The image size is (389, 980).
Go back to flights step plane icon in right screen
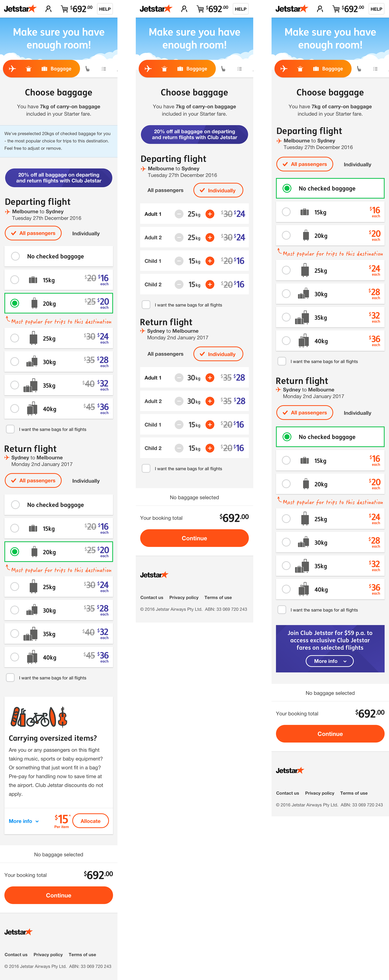[x=284, y=68]
